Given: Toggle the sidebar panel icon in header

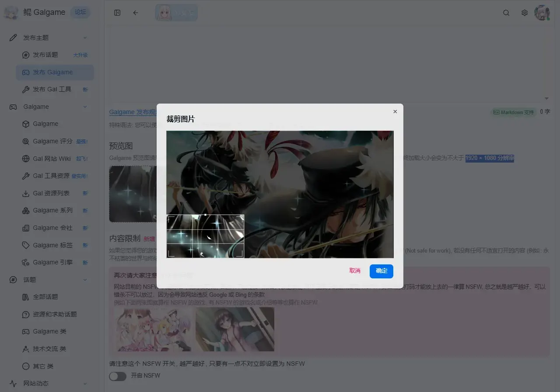Looking at the screenshot, I should click(117, 13).
